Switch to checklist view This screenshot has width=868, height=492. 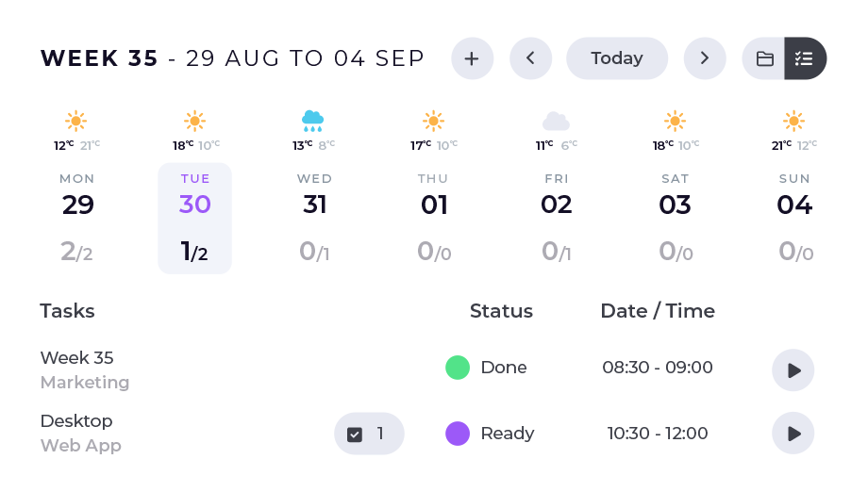coord(805,58)
